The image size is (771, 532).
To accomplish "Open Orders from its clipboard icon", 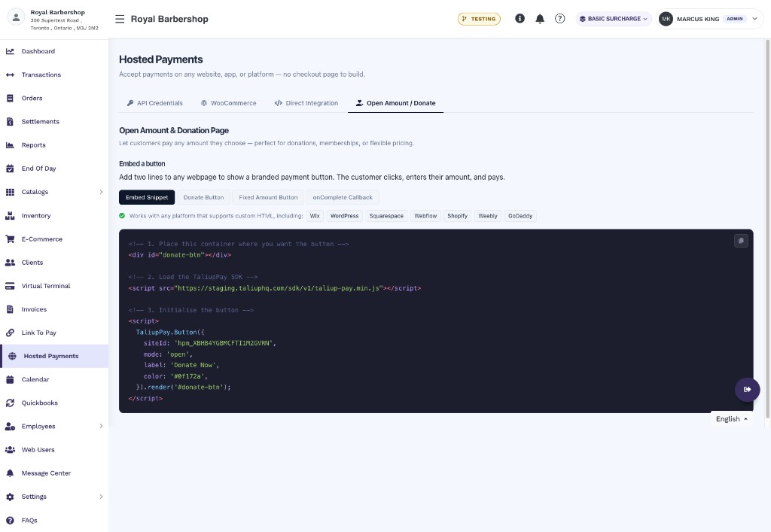I will tap(10, 99).
